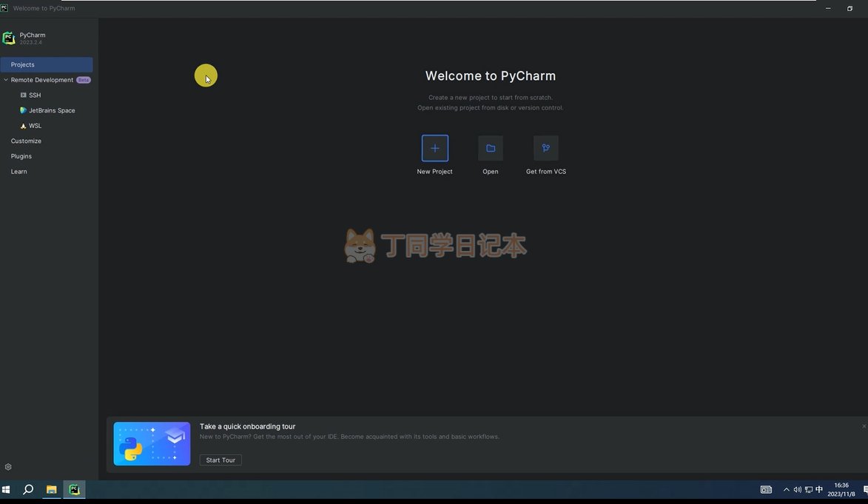Click the New Project plus icon

434,148
